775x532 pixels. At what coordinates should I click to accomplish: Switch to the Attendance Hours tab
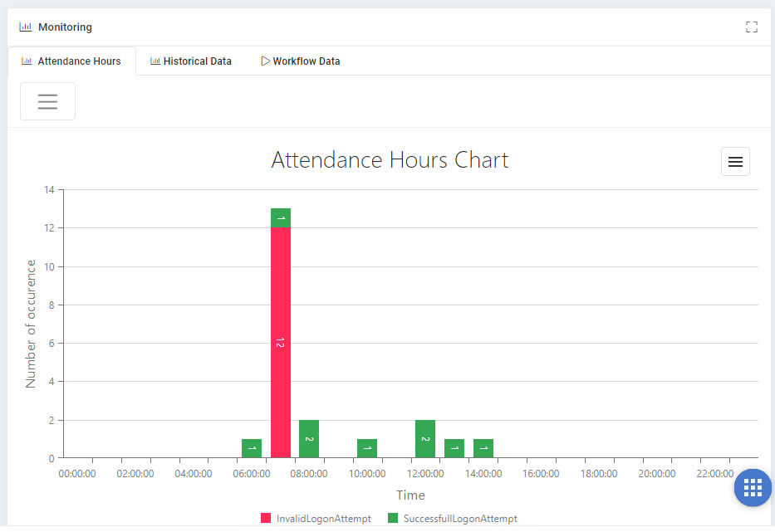coord(71,61)
